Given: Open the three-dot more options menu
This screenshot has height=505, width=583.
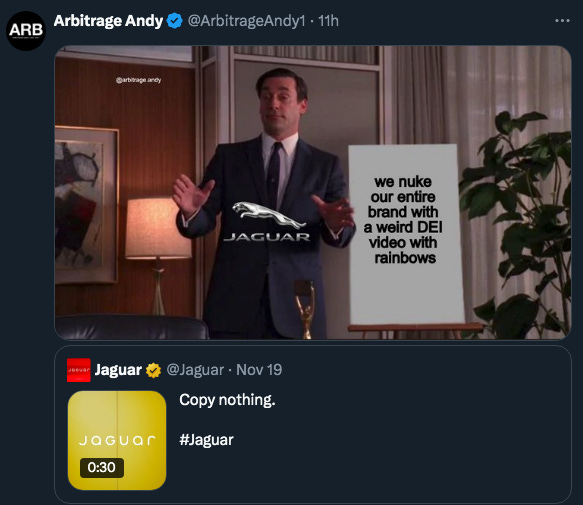Looking at the screenshot, I should click(x=562, y=21).
